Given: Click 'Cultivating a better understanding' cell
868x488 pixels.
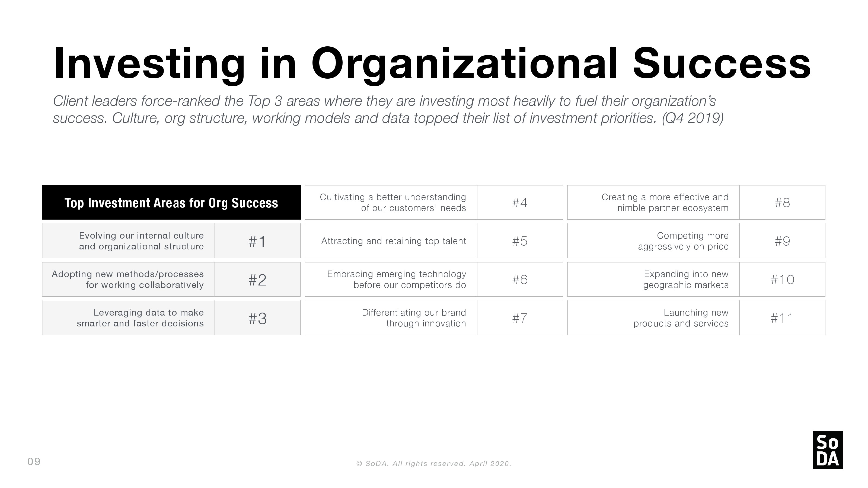Looking at the screenshot, I should (391, 203).
